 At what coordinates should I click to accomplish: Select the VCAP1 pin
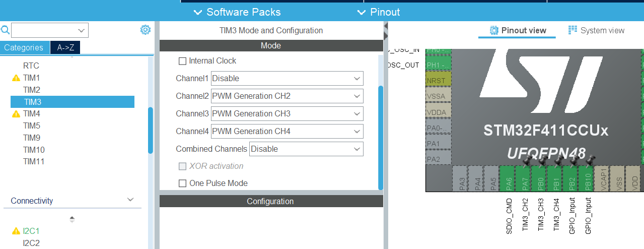pos(602,179)
